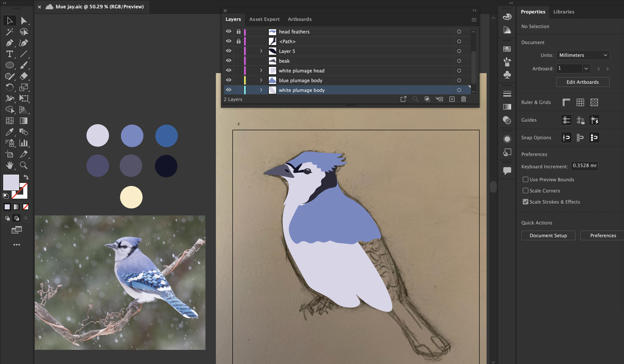624x364 pixels.
Task: Activate the Zoom tool
Action: coord(23,165)
